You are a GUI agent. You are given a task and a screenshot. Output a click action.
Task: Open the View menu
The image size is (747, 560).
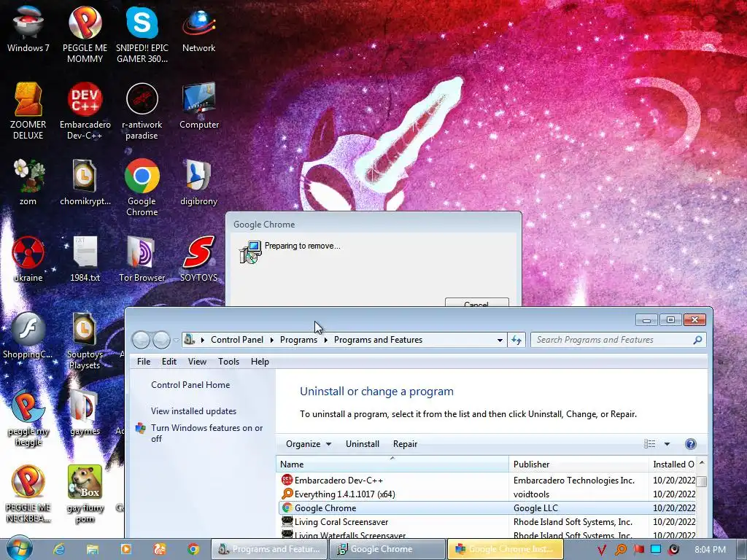tap(197, 362)
